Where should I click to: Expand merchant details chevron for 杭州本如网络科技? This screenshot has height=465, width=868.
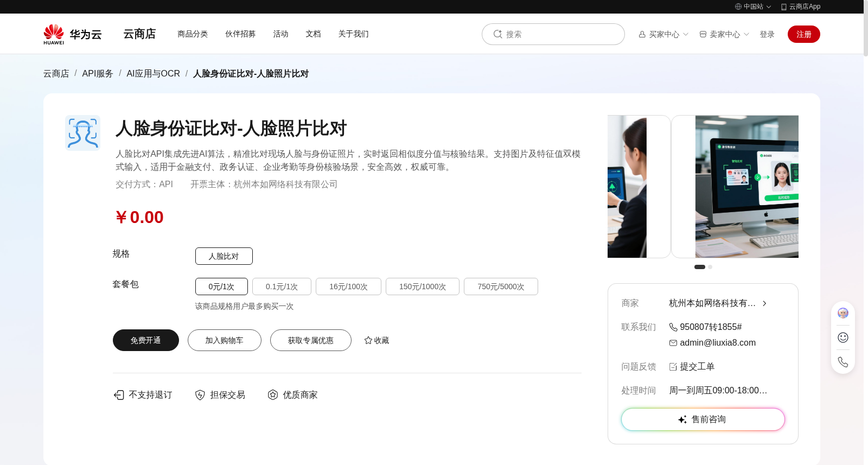point(764,303)
